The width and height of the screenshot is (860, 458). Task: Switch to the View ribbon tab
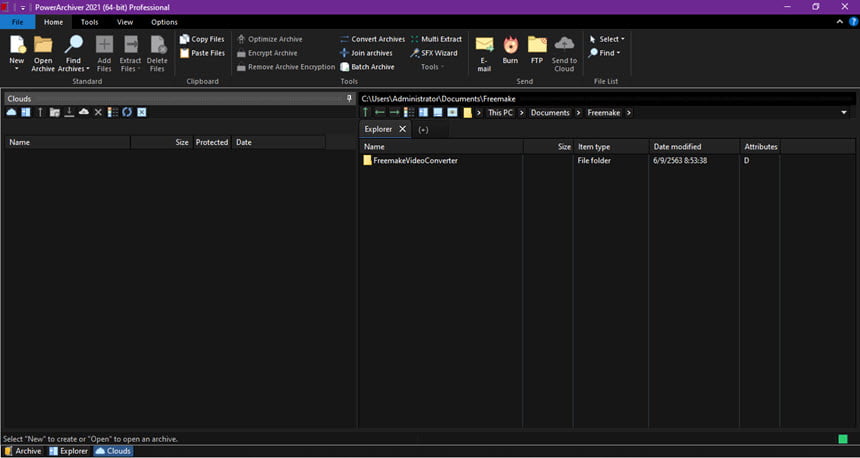[x=125, y=22]
